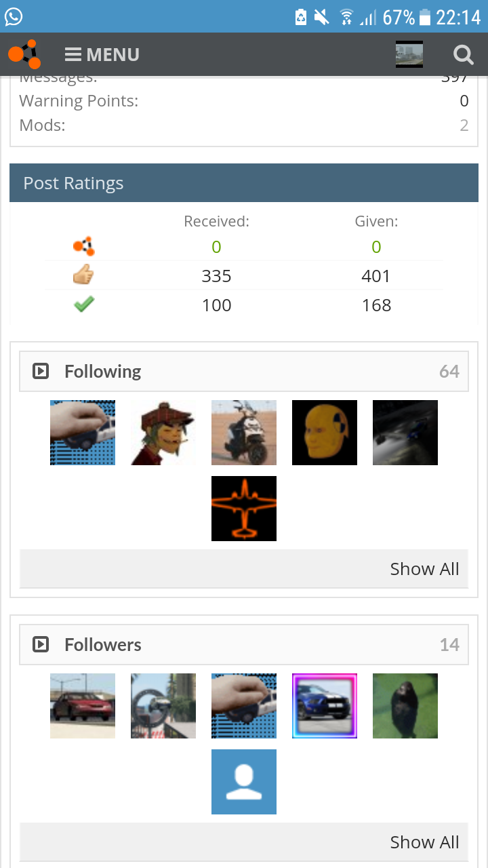View the red car follower avatar
Viewport: 488px width, 868px height.
point(83,706)
